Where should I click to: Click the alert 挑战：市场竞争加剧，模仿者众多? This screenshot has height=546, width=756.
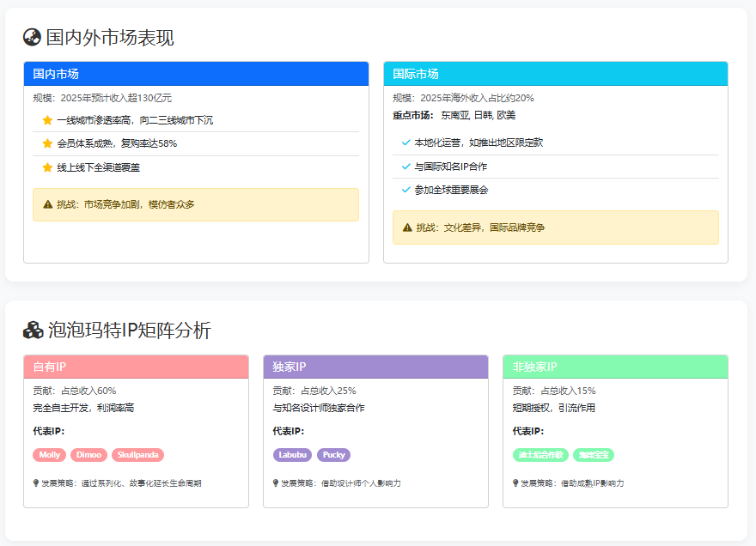(x=196, y=205)
